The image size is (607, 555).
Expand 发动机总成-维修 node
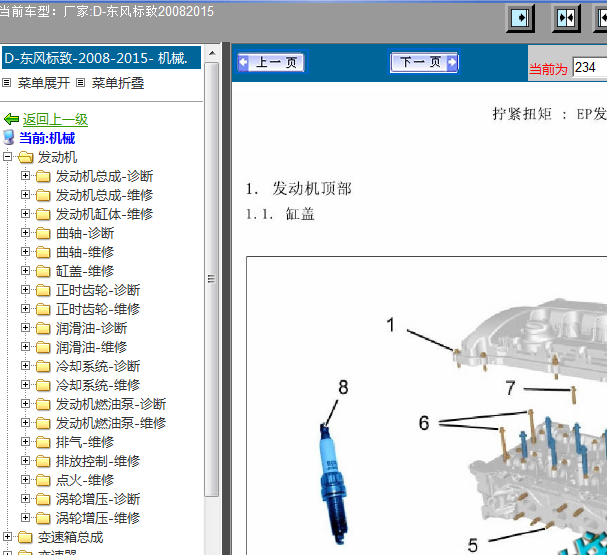25,195
